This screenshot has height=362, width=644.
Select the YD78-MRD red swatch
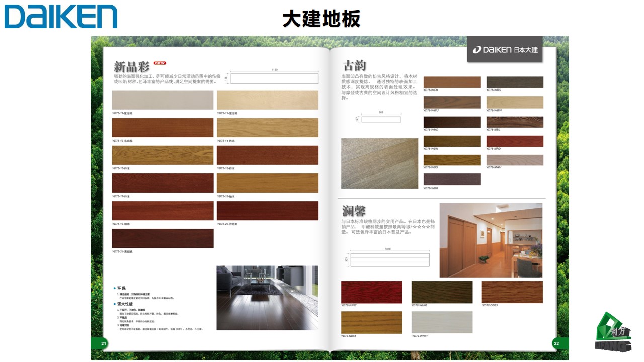click(515, 141)
